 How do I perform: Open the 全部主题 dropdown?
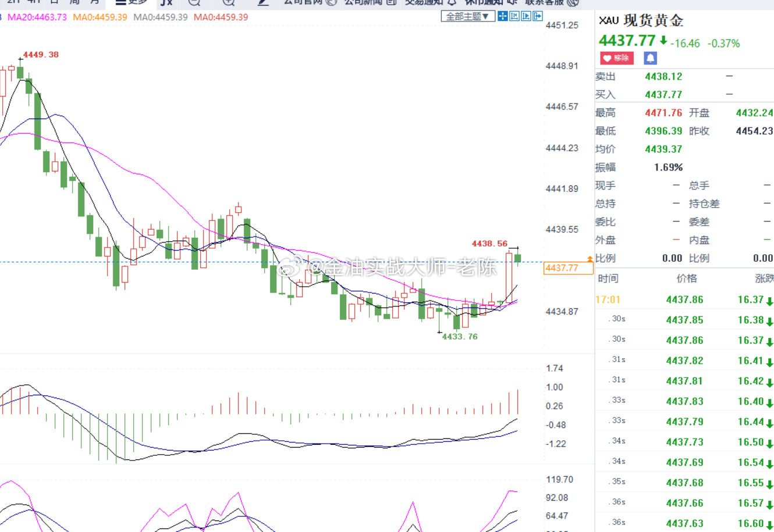pos(468,16)
